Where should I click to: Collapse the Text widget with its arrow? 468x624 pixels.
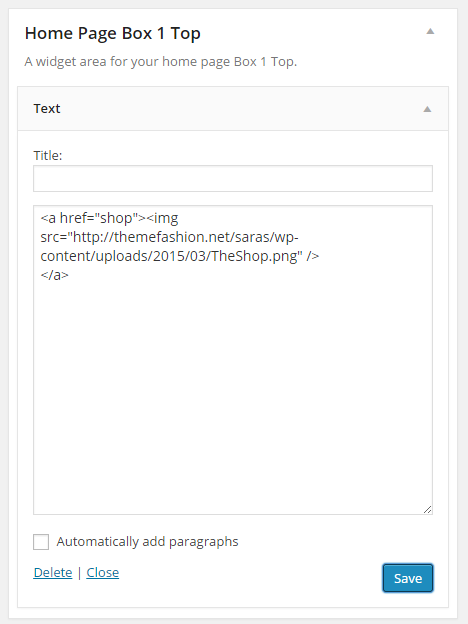427,109
